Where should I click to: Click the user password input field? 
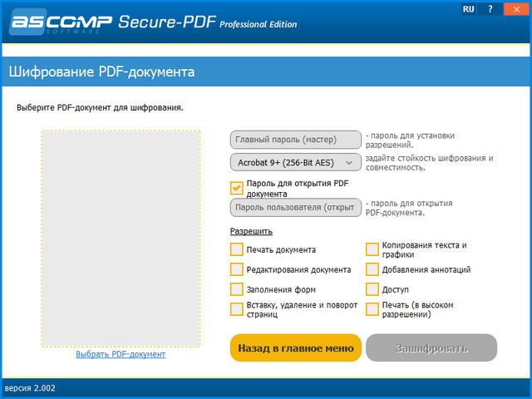coord(295,207)
